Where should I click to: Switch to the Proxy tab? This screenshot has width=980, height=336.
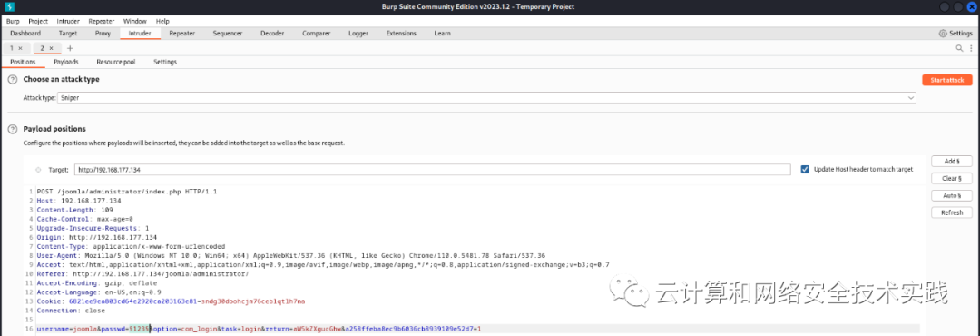(x=103, y=34)
